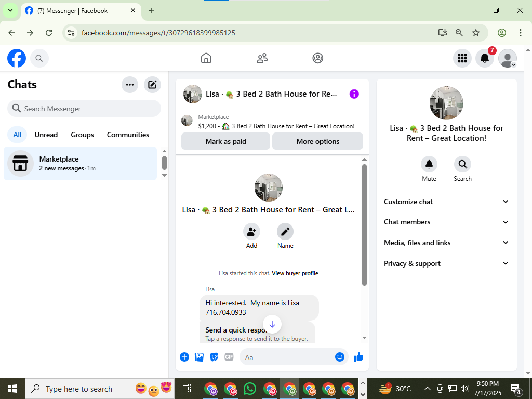
Task: Open the Marketplace conversation row
Action: [x=81, y=164]
